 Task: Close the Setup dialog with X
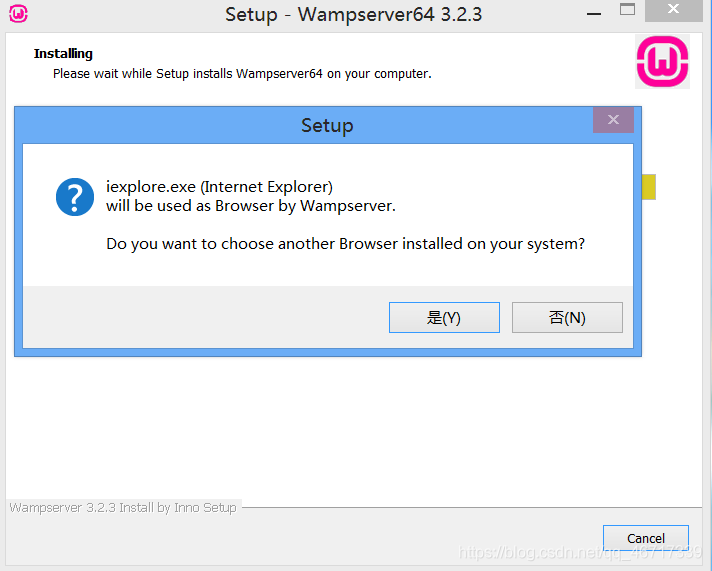click(x=613, y=120)
